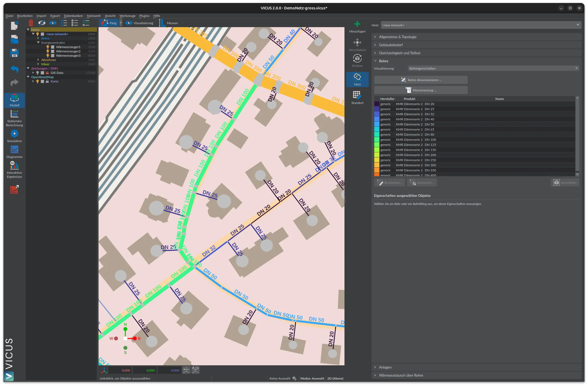Click the align coordinate system icon
Image resolution: width=588 pixels, height=386 pixels.
(186, 370)
